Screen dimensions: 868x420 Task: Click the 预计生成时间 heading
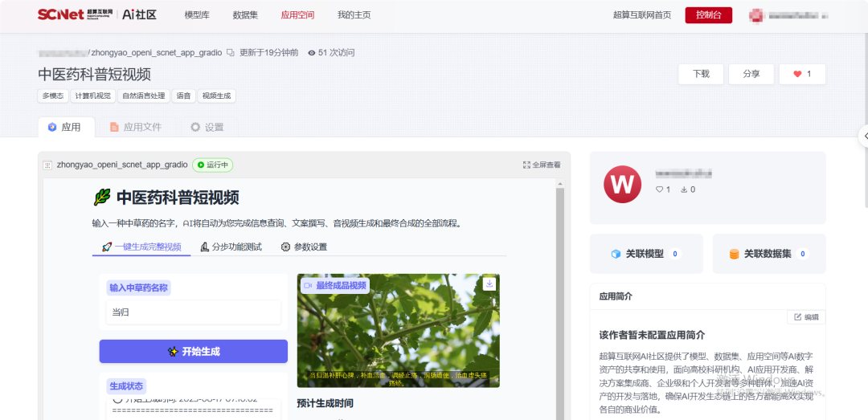pyautogui.click(x=325, y=403)
